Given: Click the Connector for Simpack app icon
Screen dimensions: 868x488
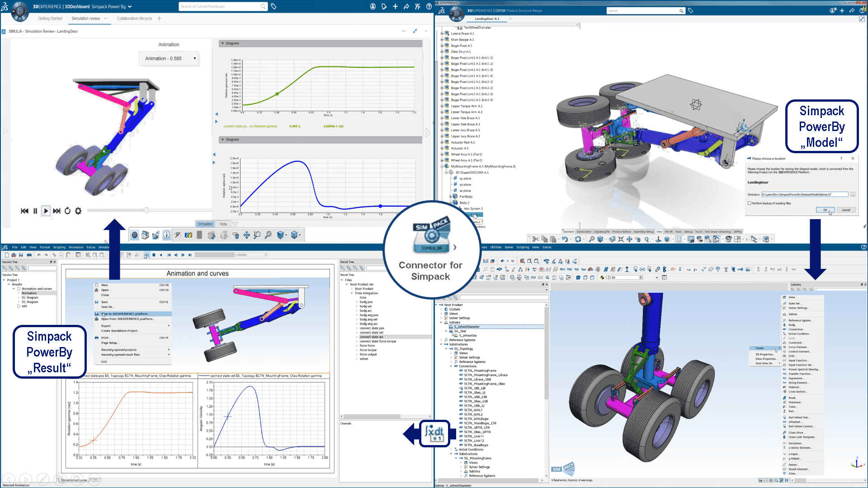Looking at the screenshot, I should 431,235.
